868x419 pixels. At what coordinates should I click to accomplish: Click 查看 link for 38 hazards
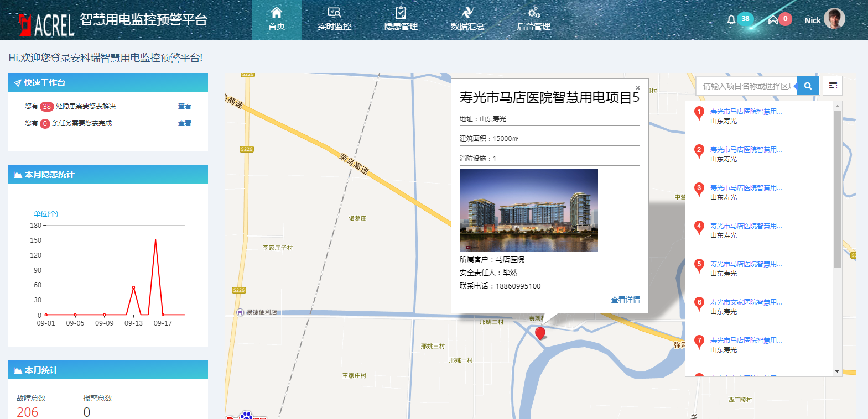[x=184, y=106]
